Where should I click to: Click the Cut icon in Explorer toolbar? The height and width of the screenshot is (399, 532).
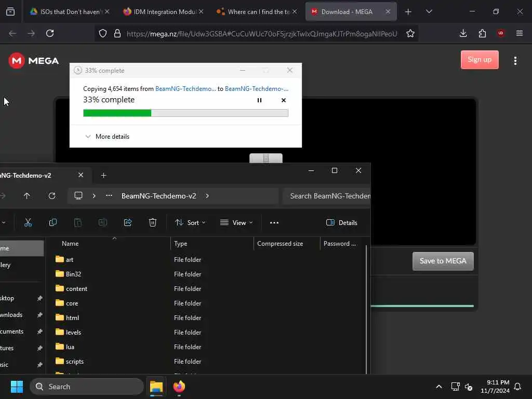click(x=28, y=222)
